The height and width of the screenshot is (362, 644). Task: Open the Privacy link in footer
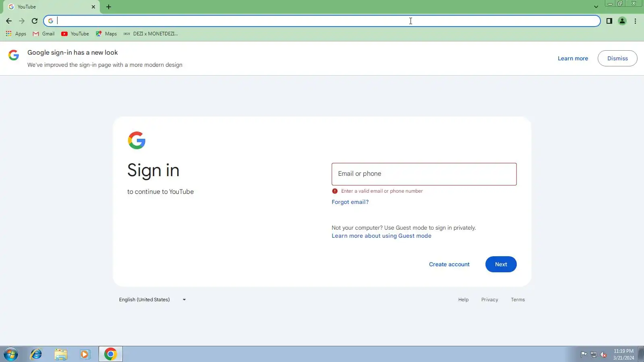[x=489, y=300]
